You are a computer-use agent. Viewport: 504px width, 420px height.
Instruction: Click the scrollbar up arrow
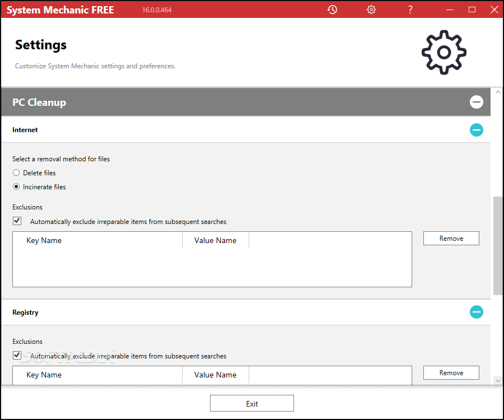[x=498, y=92]
